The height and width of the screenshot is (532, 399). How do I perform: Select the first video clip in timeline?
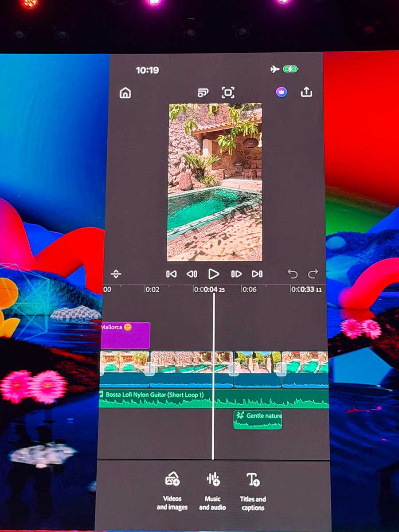pyautogui.click(x=125, y=369)
